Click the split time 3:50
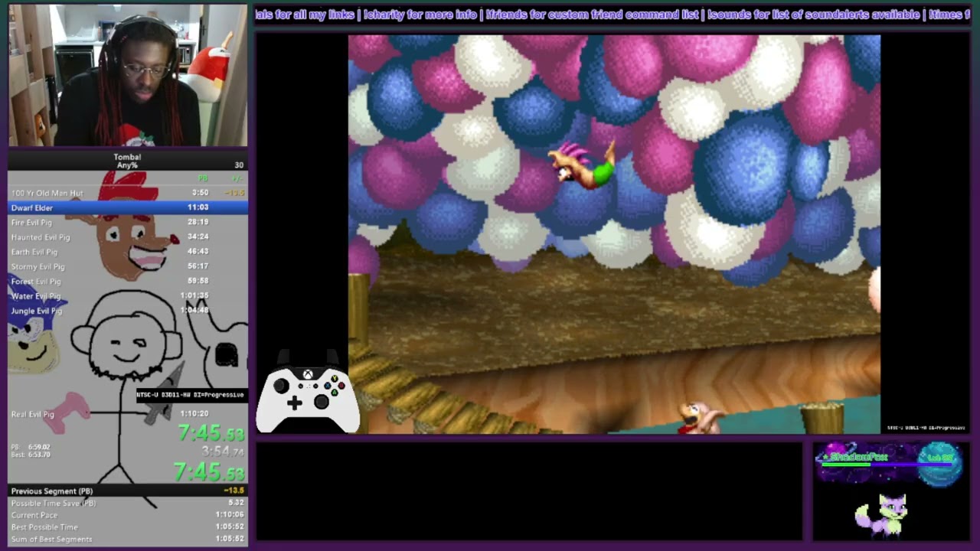Screen dimensions: 980x551 tap(200, 193)
